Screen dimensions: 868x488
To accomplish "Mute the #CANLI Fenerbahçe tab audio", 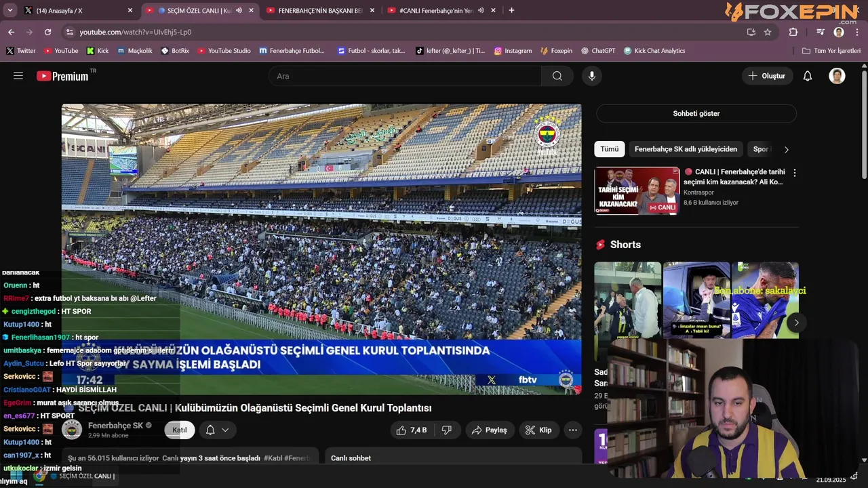I will [481, 10].
